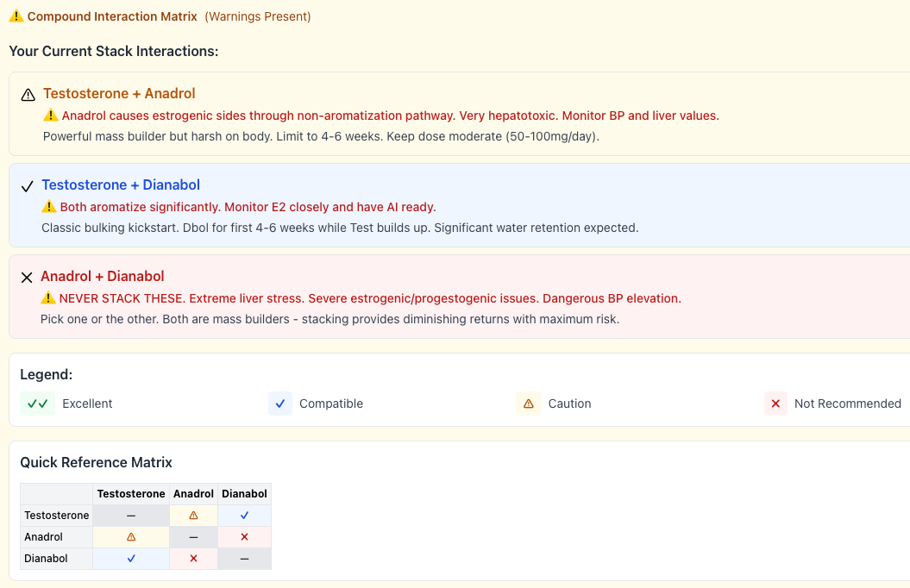Click the warning icon in the aromatize warning line
910x588 pixels.
pyautogui.click(x=49, y=207)
